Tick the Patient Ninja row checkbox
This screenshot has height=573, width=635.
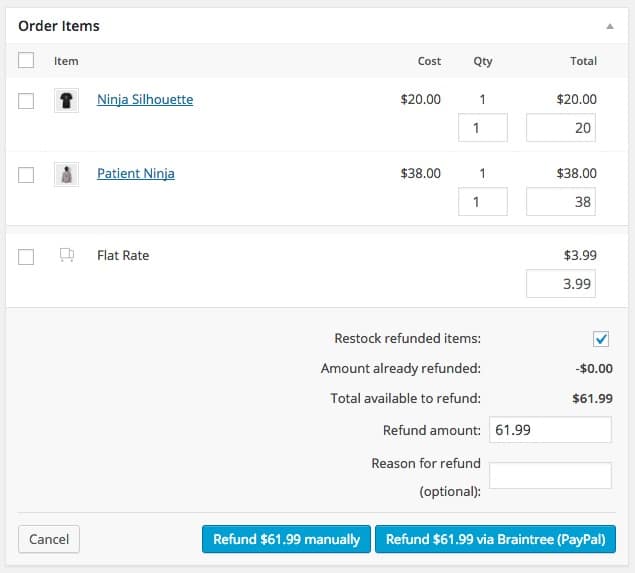click(27, 174)
